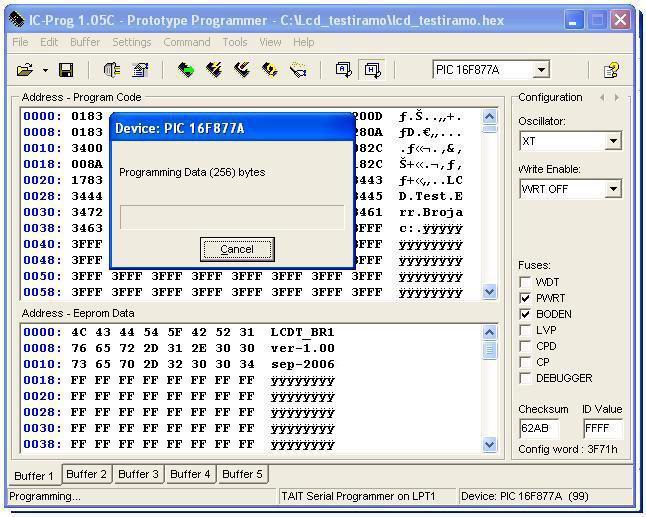Click status bar Device: PIC 16F877A (99)
This screenshot has width=646, height=517.
click(524, 496)
